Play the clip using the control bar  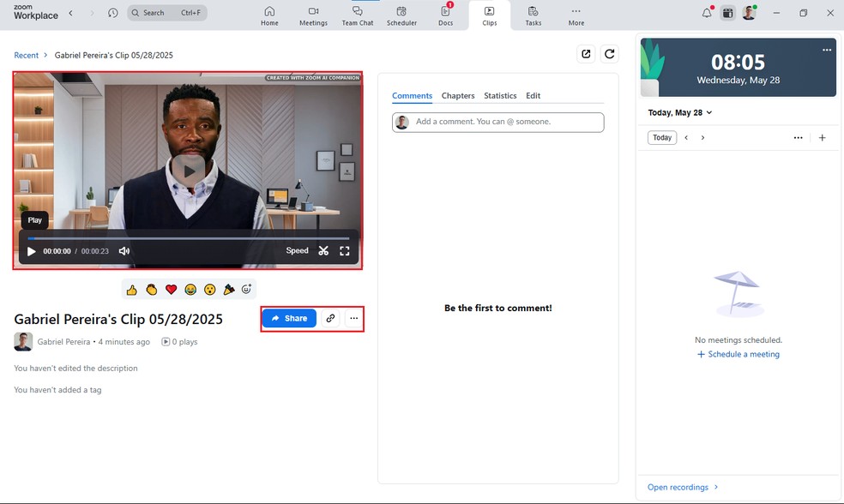point(32,251)
